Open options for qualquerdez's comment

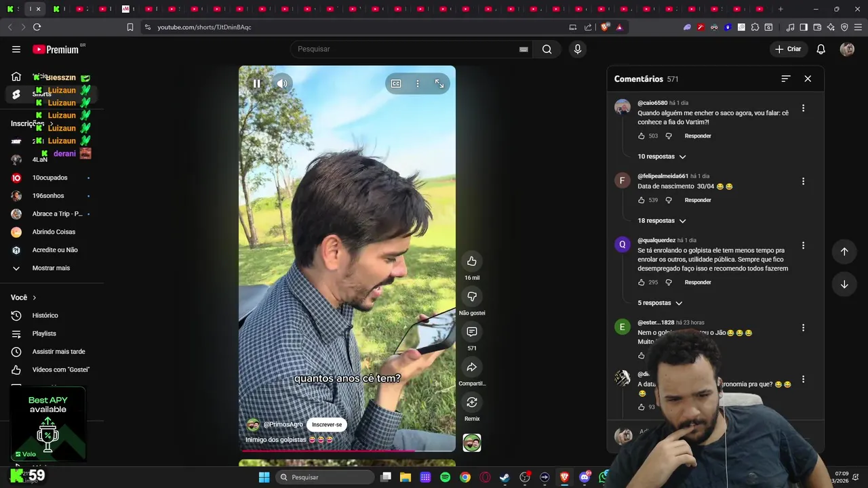click(803, 245)
